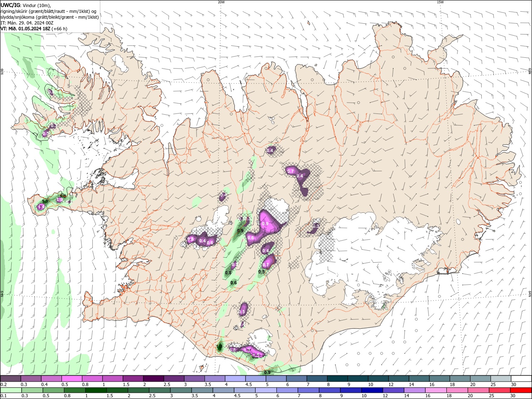The height and width of the screenshot is (399, 532).
Task: Click the '15W' longitude label
Action: (x=440, y=2)
